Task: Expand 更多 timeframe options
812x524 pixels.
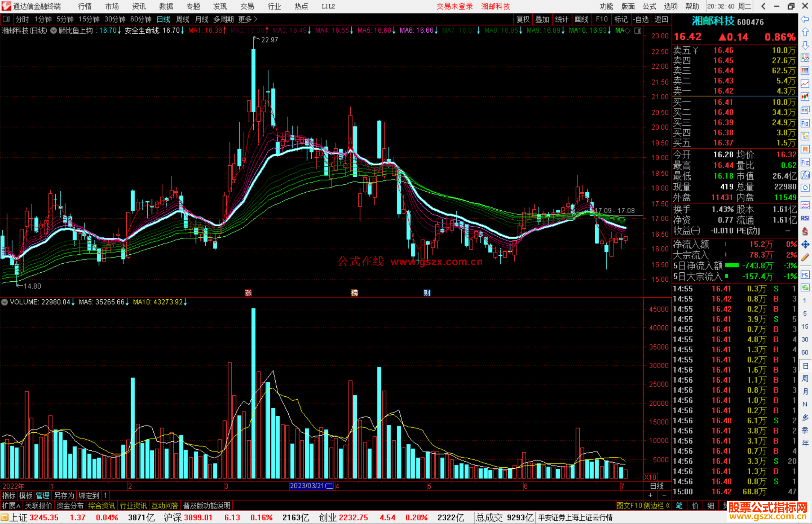Action: click(248, 19)
